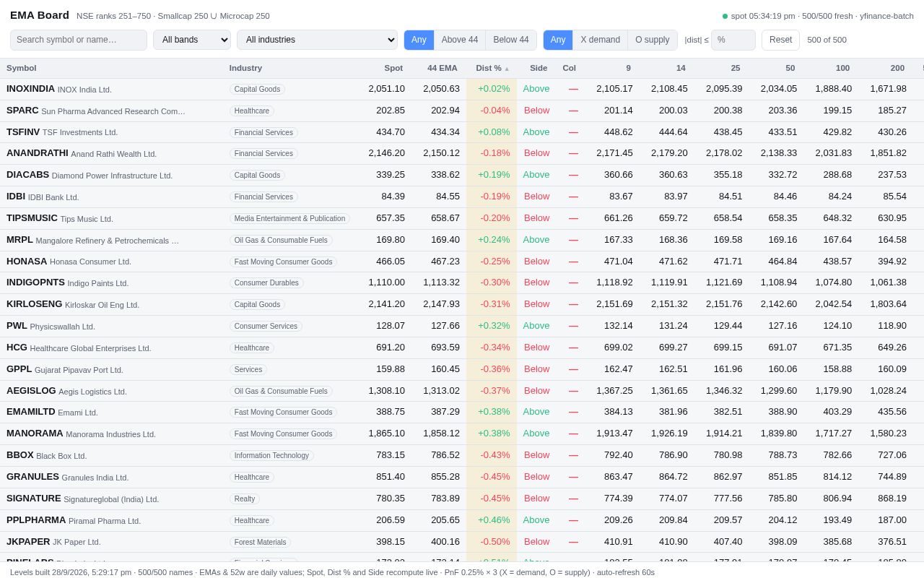
Task: Select the O supply filter
Action: pyautogui.click(x=653, y=40)
